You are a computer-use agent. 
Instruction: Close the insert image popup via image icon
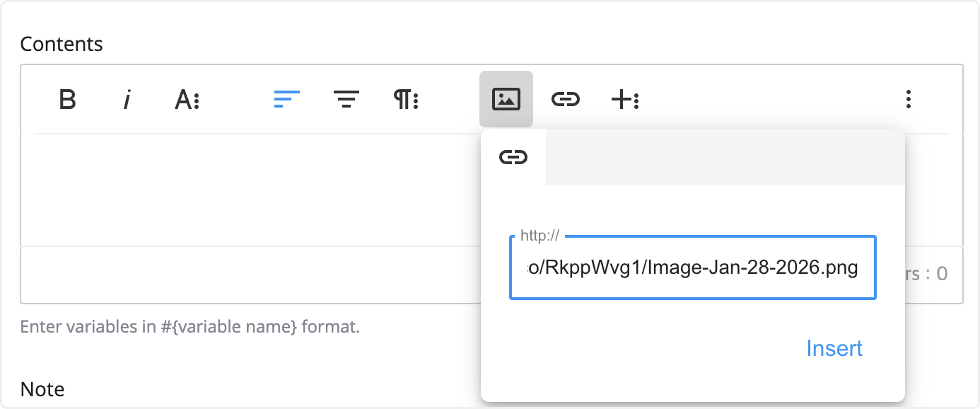click(506, 100)
